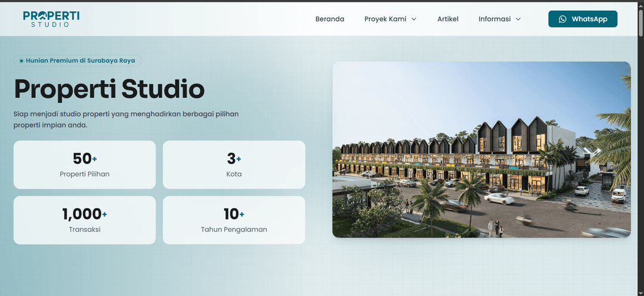
Task: Select the 3+ Kota card
Action: pos(234,165)
